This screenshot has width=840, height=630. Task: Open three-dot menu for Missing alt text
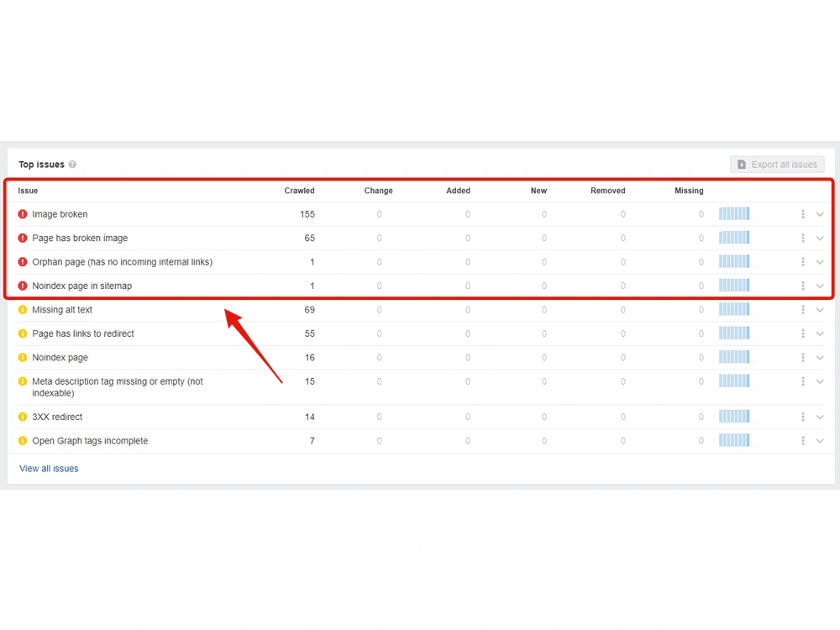tap(802, 310)
